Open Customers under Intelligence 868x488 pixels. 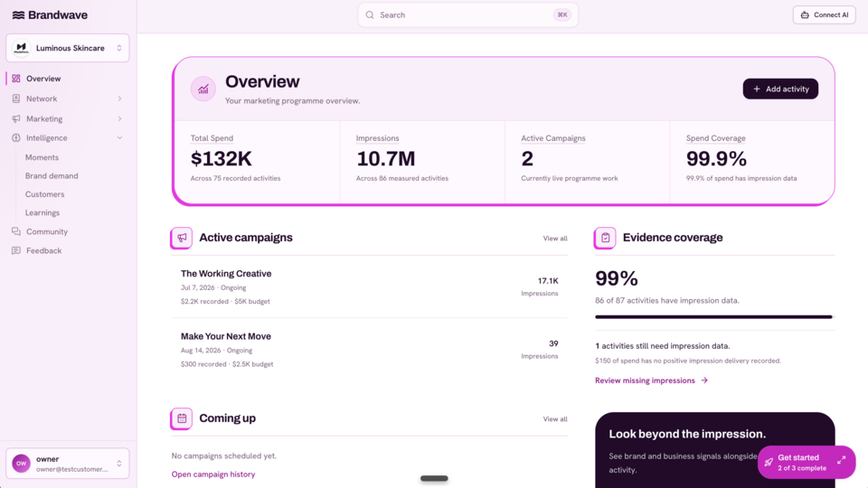45,194
